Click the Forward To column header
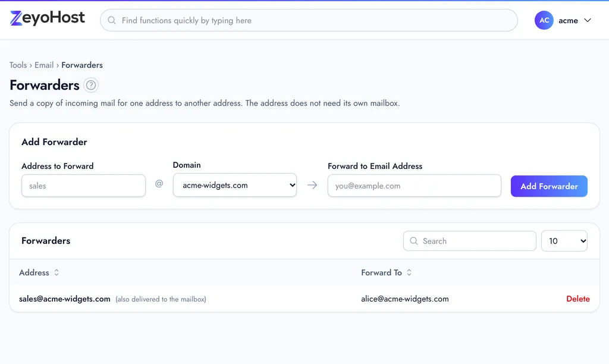This screenshot has width=609, height=364. pos(381,272)
